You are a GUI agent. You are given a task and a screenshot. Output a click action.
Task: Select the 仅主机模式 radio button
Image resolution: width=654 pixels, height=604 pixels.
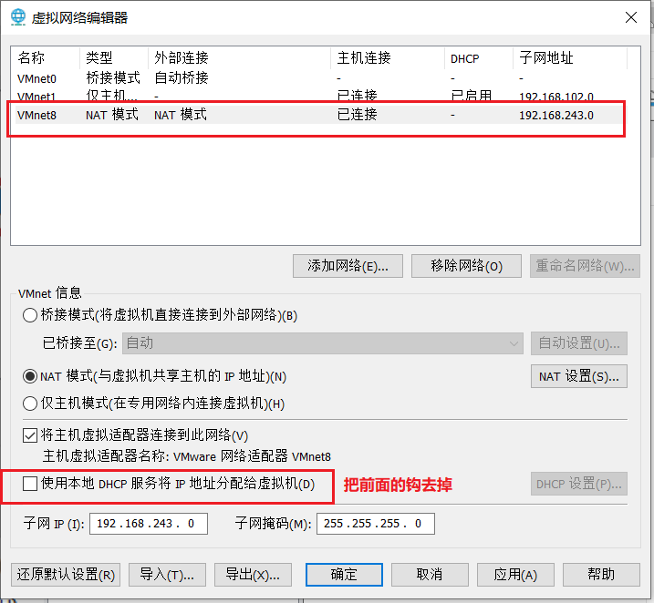pos(30,403)
